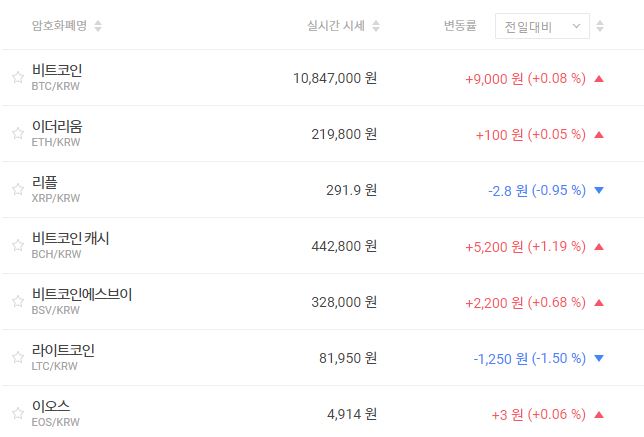Click 리플's blue down-triangle indicator

(x=598, y=189)
